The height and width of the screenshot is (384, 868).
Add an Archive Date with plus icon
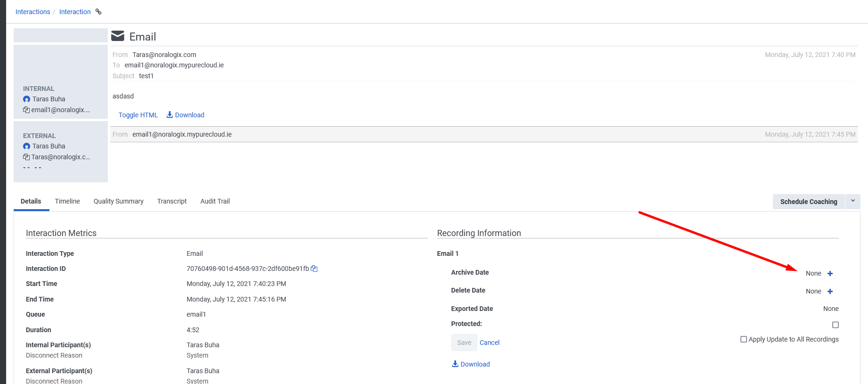coord(830,273)
